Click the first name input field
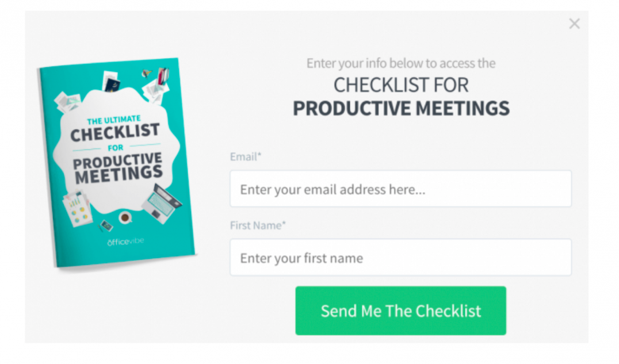 click(x=400, y=257)
